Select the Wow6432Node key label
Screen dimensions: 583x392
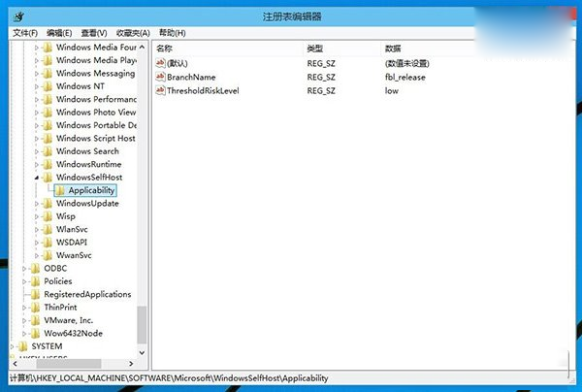pos(74,333)
